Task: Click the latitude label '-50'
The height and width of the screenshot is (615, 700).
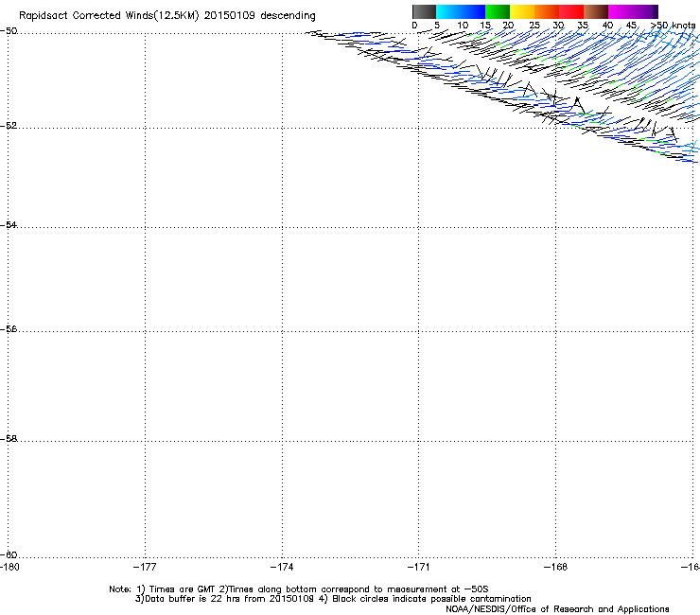Action: pos(9,31)
